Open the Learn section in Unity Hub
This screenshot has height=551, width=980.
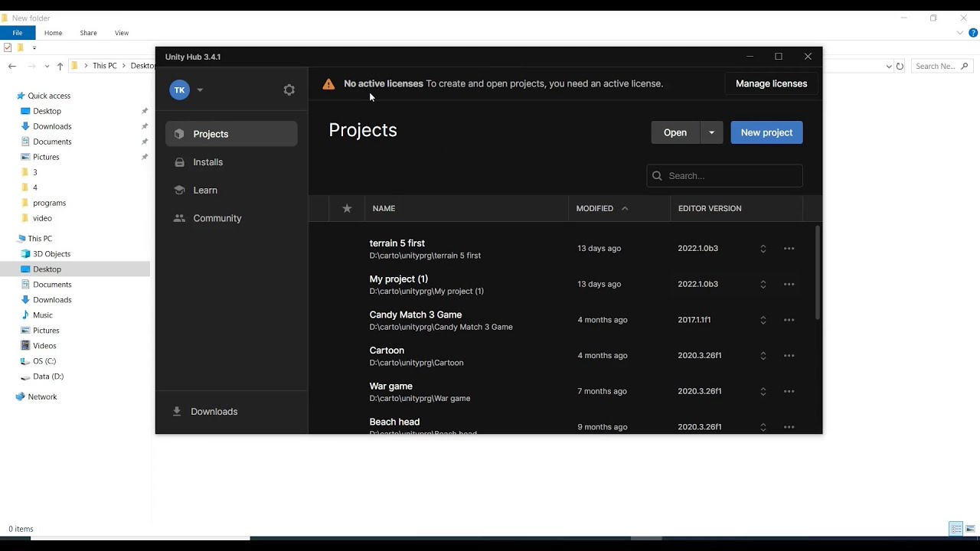[x=231, y=191]
